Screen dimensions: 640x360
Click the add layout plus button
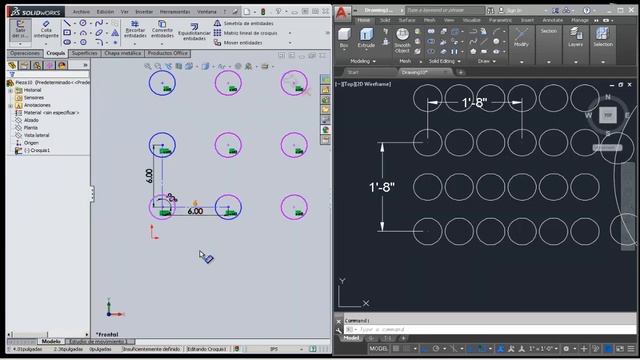coord(403,338)
